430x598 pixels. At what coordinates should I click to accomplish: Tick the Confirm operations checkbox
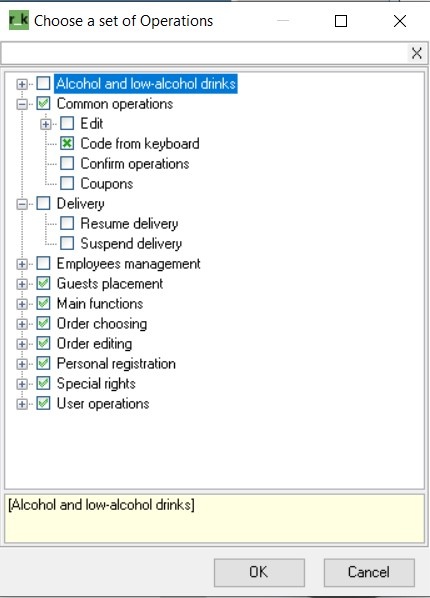(67, 164)
